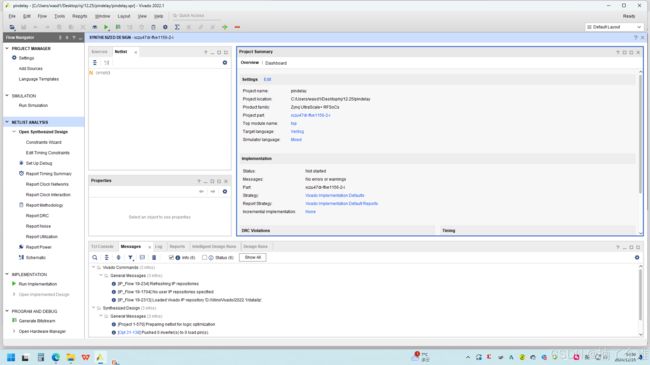Expand Open Implemented Design
650x365 pixels.
14,294
